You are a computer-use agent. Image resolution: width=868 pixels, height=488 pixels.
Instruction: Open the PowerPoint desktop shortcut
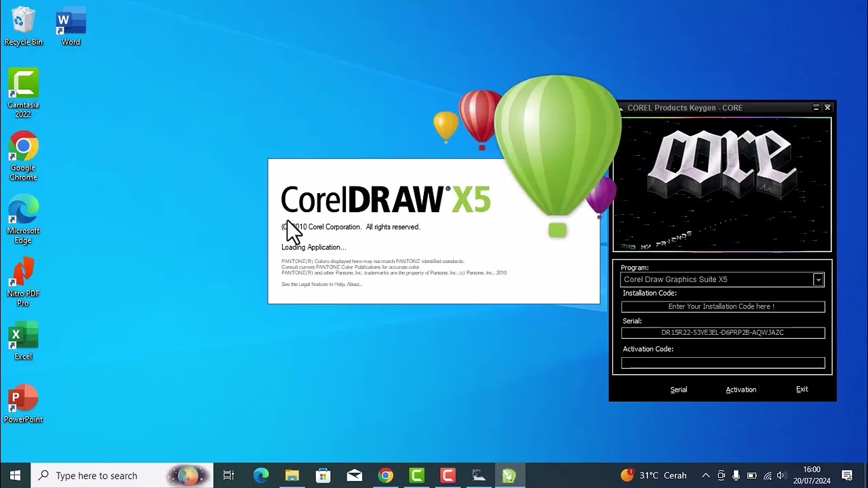click(x=23, y=403)
